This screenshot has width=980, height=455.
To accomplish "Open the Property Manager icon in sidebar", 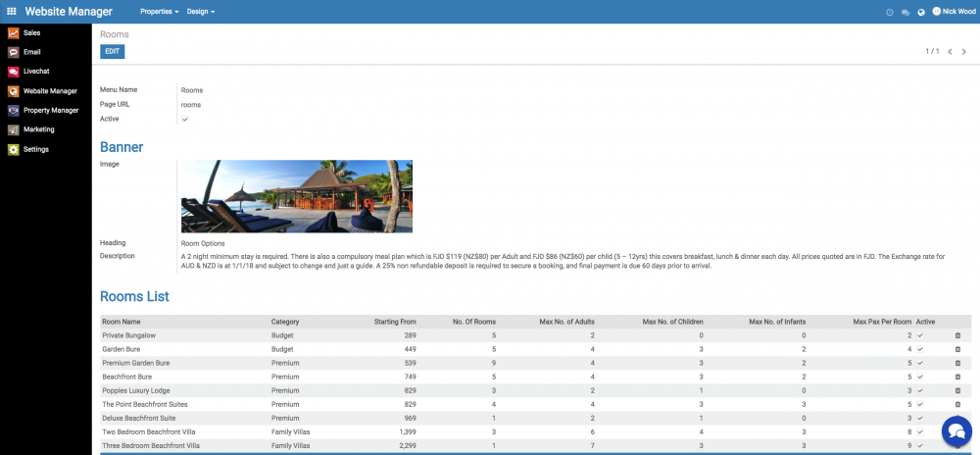I will (13, 111).
